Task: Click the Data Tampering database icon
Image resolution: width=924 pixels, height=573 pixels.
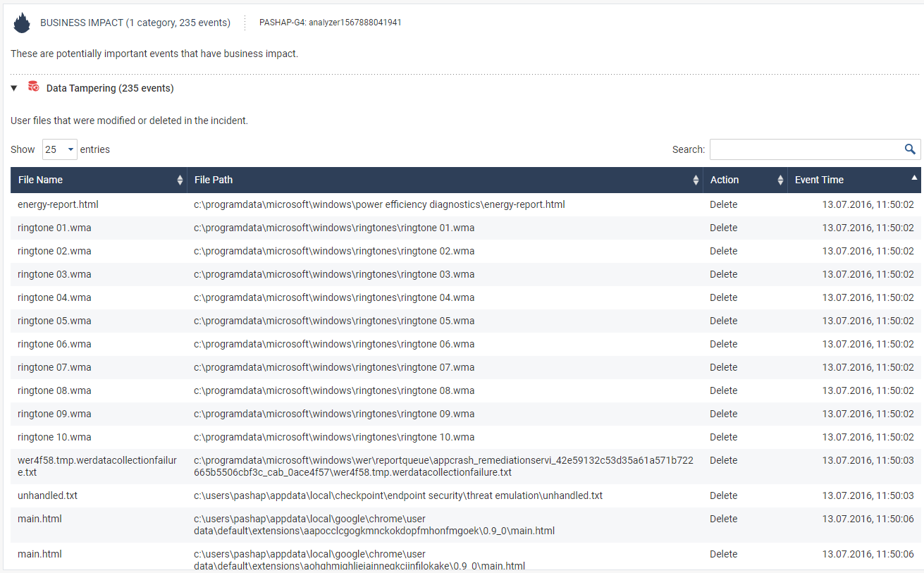Action: tap(33, 87)
